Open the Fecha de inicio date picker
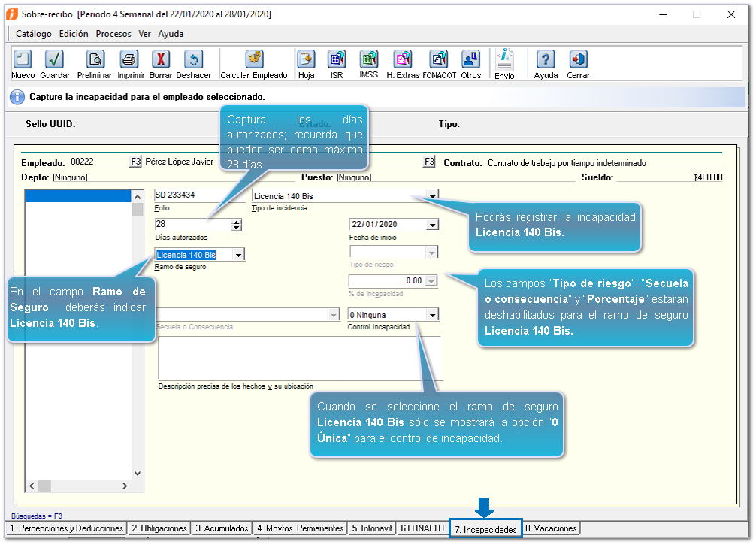Screen dimensions: 756x545 pyautogui.click(x=432, y=225)
